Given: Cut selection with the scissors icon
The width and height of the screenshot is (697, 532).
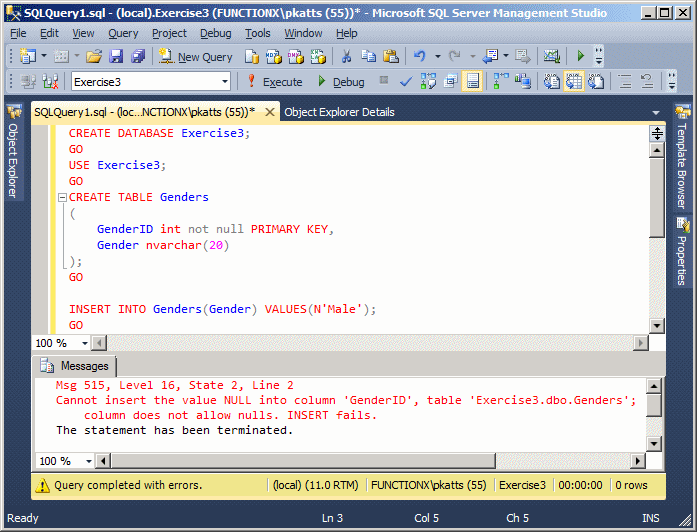Looking at the screenshot, I should (346, 56).
